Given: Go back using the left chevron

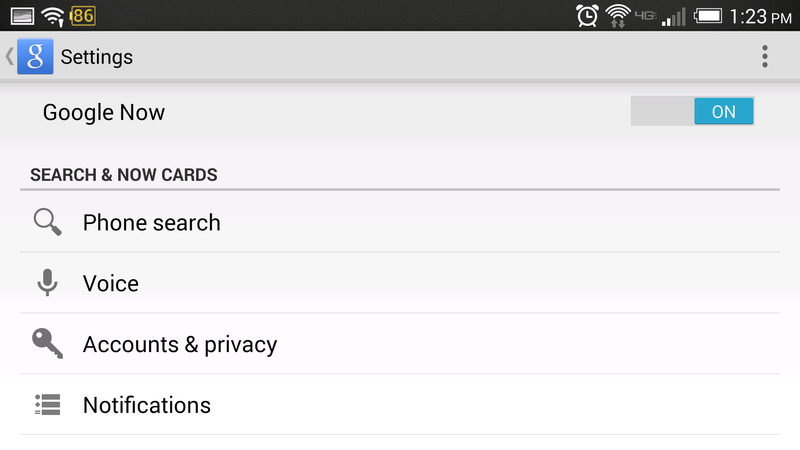Looking at the screenshot, I should click(9, 56).
